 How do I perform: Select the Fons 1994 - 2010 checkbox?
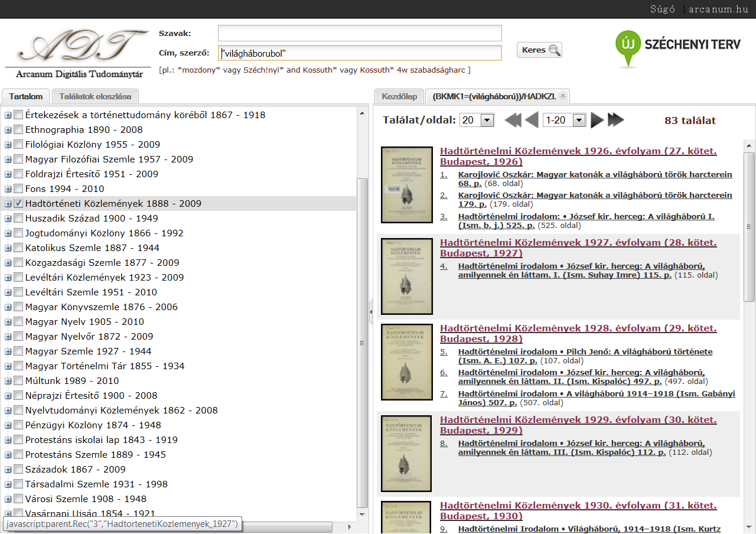(x=18, y=188)
